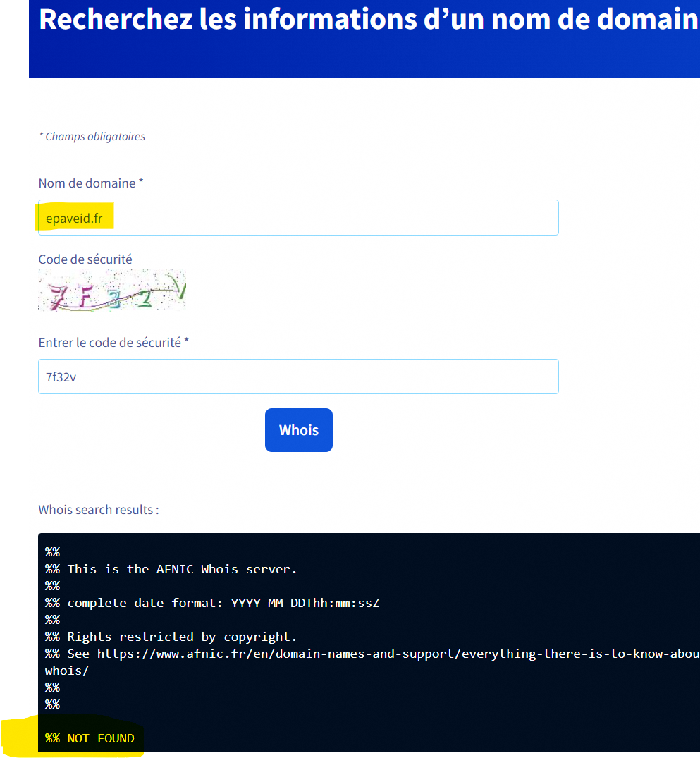Click the 'Entrer le code de sécurité *' label

[113, 343]
